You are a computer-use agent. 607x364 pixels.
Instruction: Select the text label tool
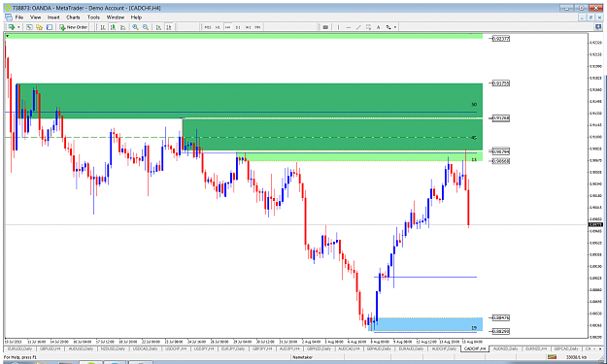pyautogui.click(x=379, y=27)
